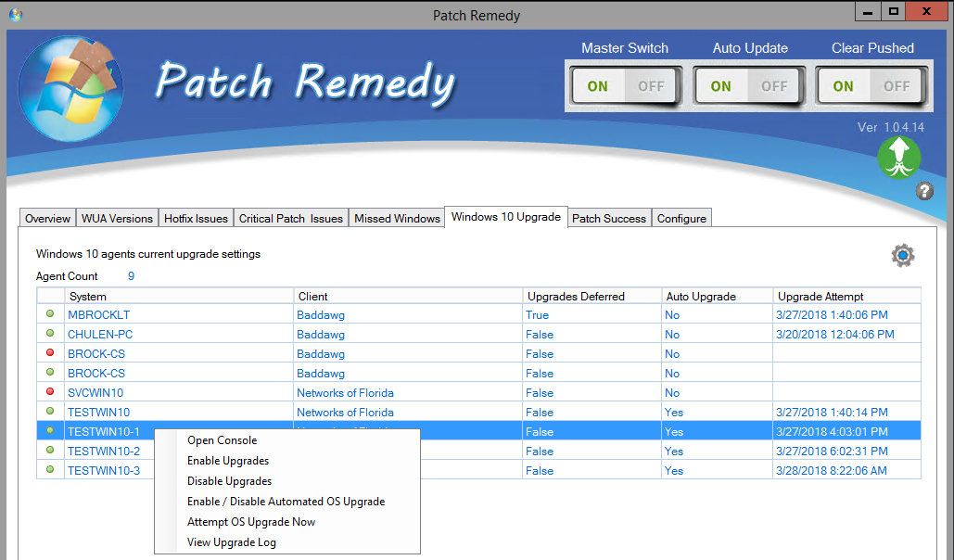Click red status dot beside SVCWIN10
This screenshot has height=560, width=954.
[50, 392]
